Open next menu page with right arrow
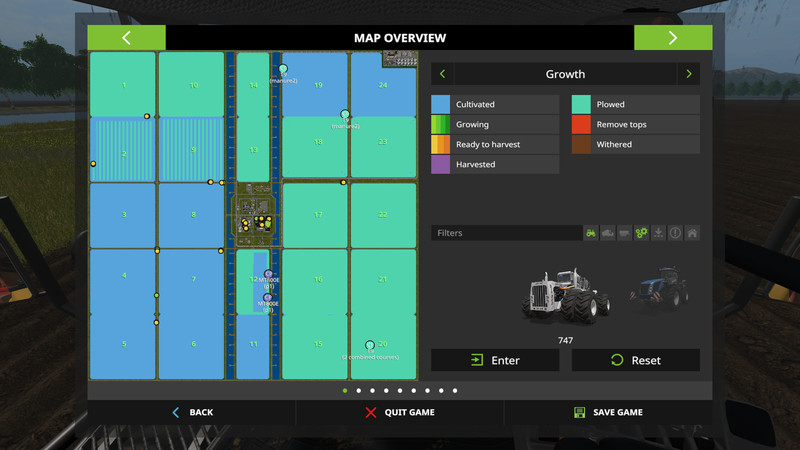800x450 pixels. coord(673,38)
